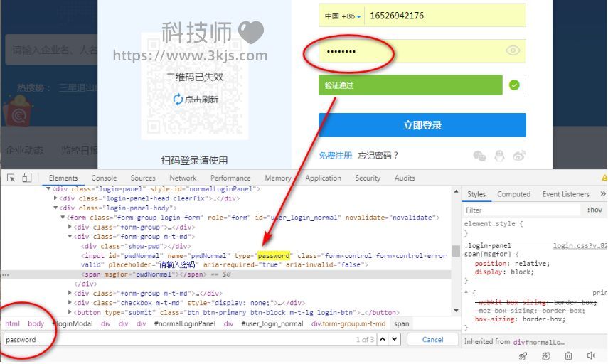Expand the submit button node

pos(70,312)
